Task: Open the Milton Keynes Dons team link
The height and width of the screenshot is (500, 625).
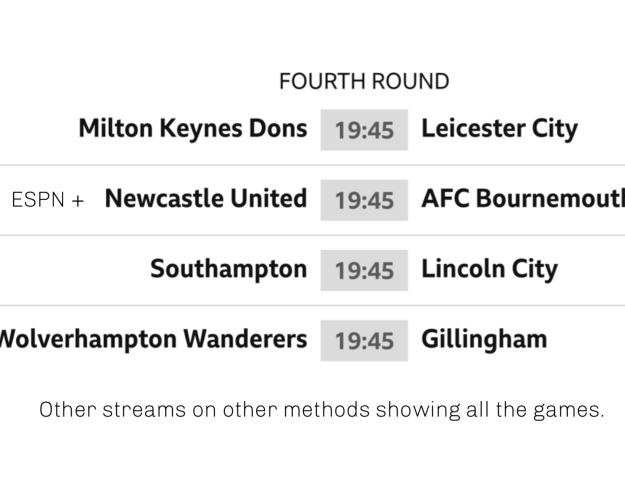Action: pyautogui.click(x=192, y=129)
